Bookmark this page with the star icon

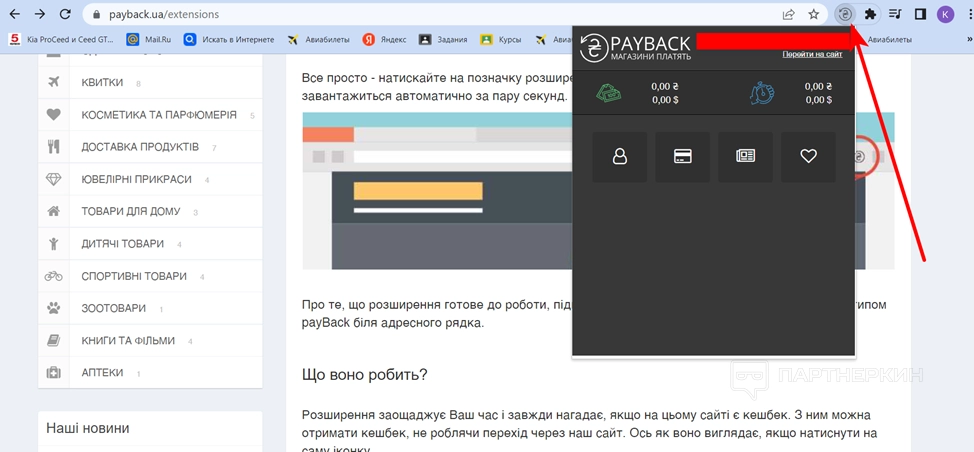(x=814, y=14)
